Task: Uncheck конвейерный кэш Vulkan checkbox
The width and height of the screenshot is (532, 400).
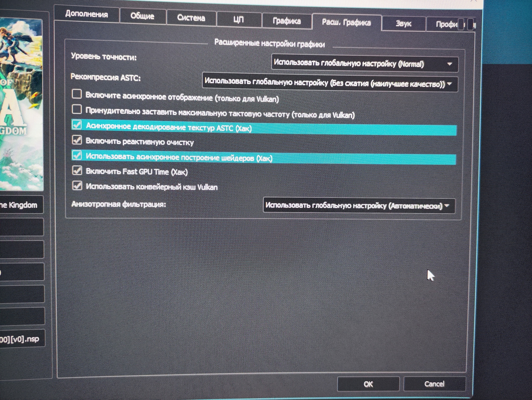Action: (x=77, y=186)
